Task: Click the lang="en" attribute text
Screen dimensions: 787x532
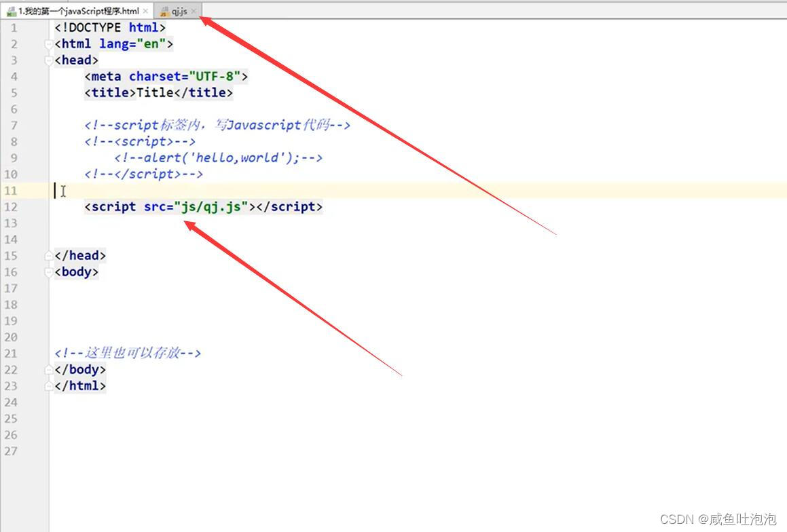Action: tap(132, 43)
